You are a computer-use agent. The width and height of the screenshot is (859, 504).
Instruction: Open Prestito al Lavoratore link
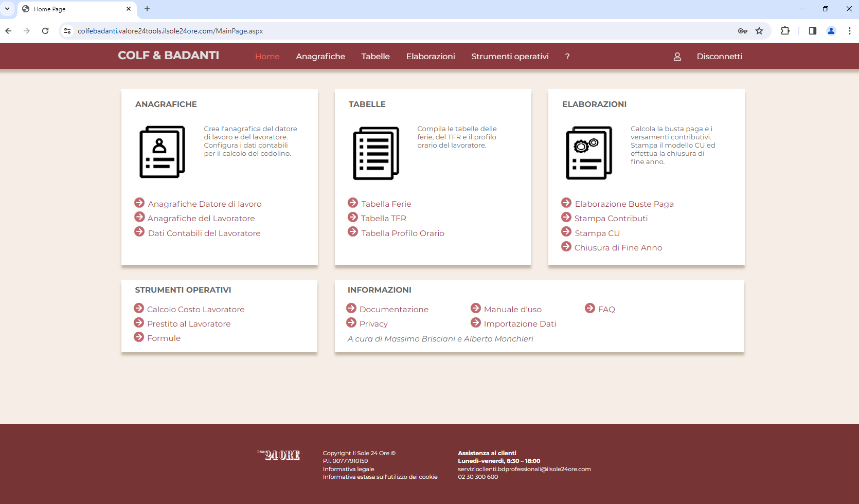189,324
